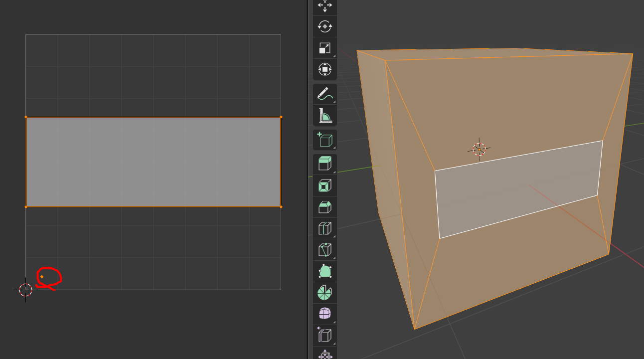
Task: Choose the Add Cube tool
Action: click(325, 140)
